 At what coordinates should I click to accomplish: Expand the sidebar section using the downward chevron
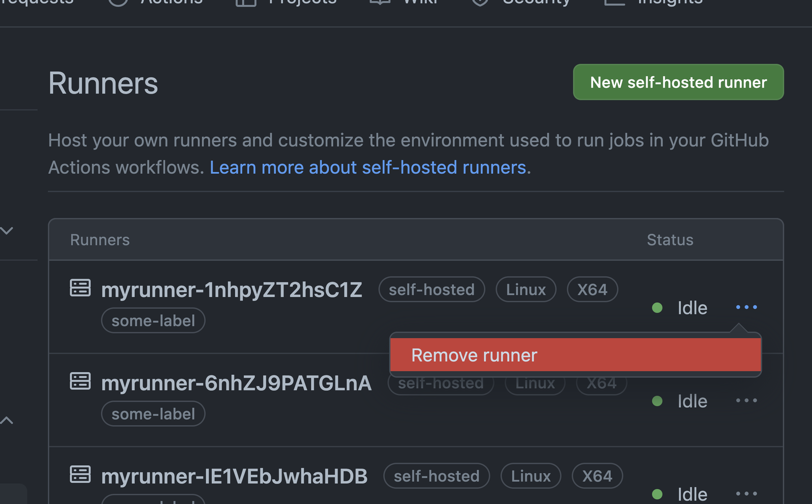(7, 230)
